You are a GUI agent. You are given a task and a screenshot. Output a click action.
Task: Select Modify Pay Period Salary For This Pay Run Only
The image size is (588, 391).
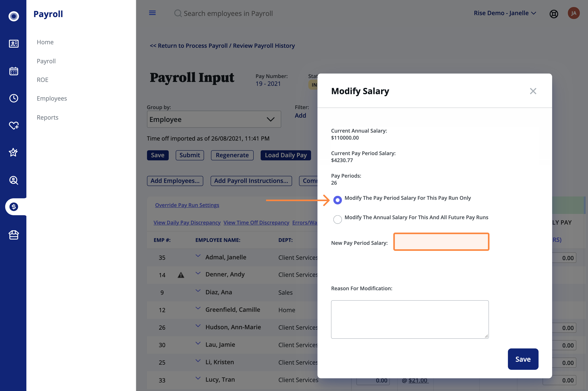[337, 200]
